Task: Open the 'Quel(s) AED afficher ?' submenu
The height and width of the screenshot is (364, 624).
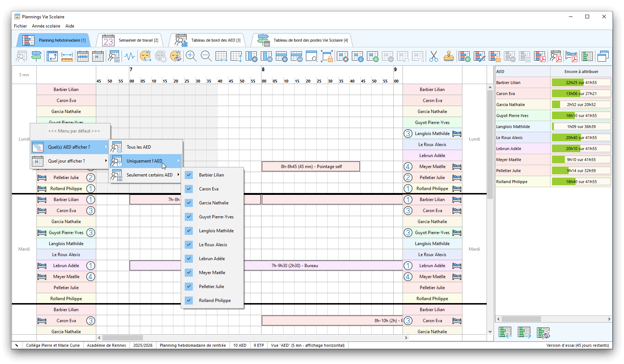Action: (x=69, y=147)
